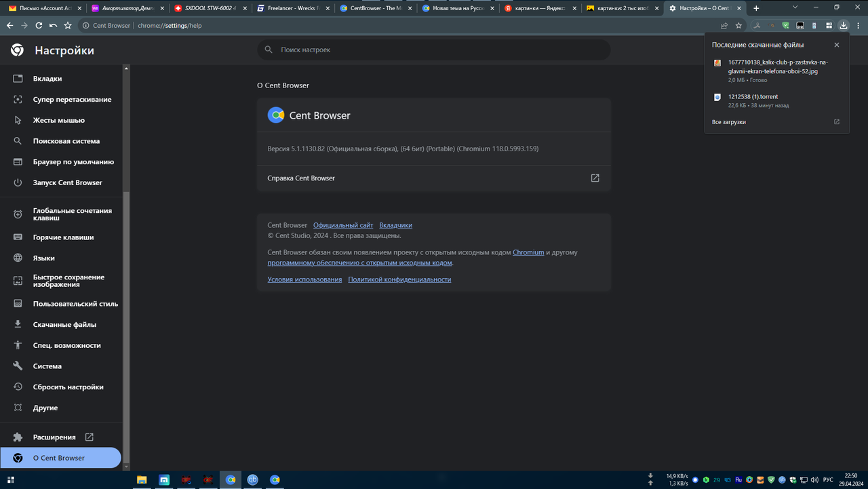The width and height of the screenshot is (868, 489).
Task: Open 'Условия использования' link
Action: click(304, 279)
